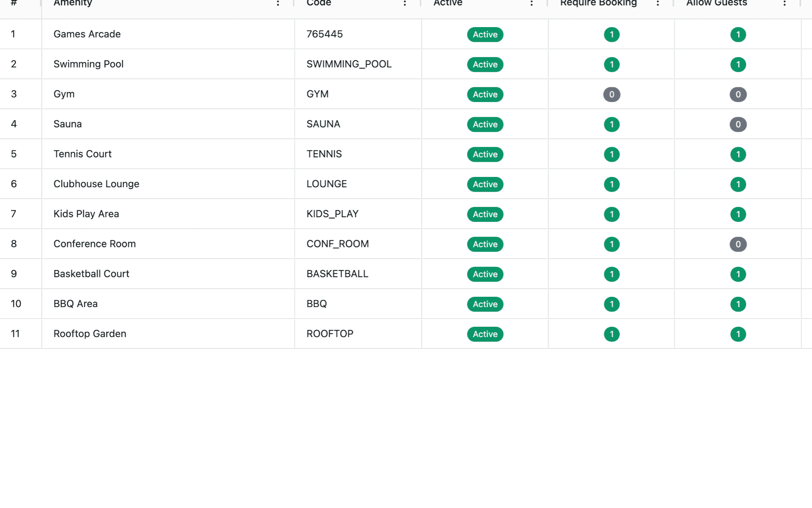The width and height of the screenshot is (812, 508).
Task: Click the green booking indicator for Swimming Pool
Action: point(612,64)
